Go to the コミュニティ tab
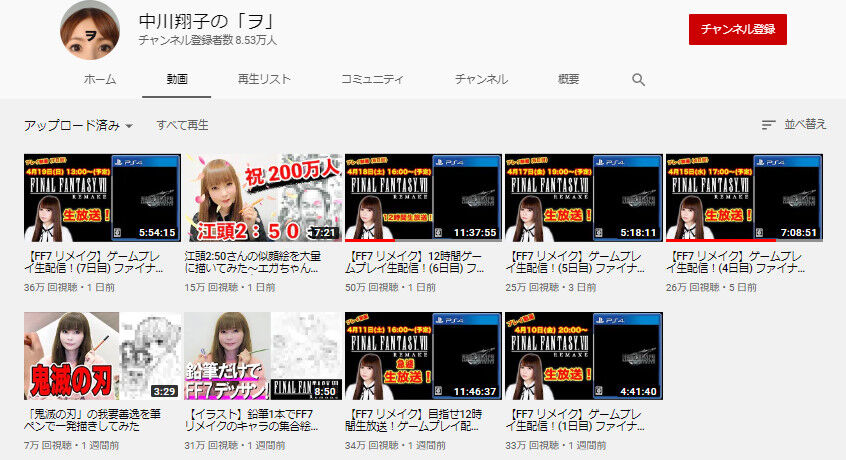This screenshot has height=460, width=846. [372, 79]
